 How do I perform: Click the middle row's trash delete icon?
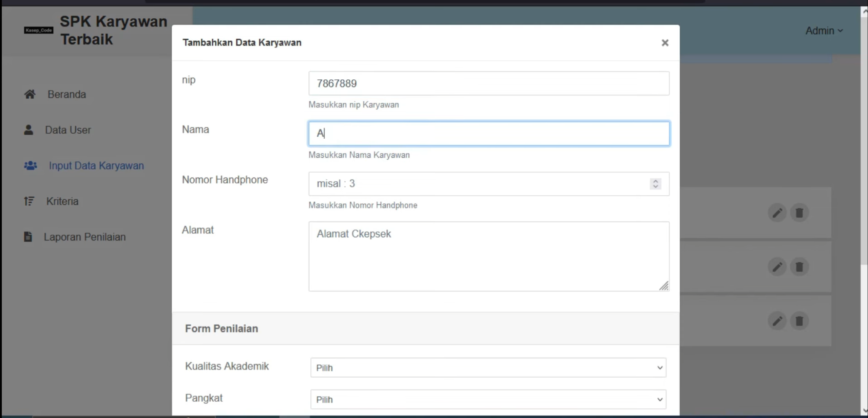(799, 267)
